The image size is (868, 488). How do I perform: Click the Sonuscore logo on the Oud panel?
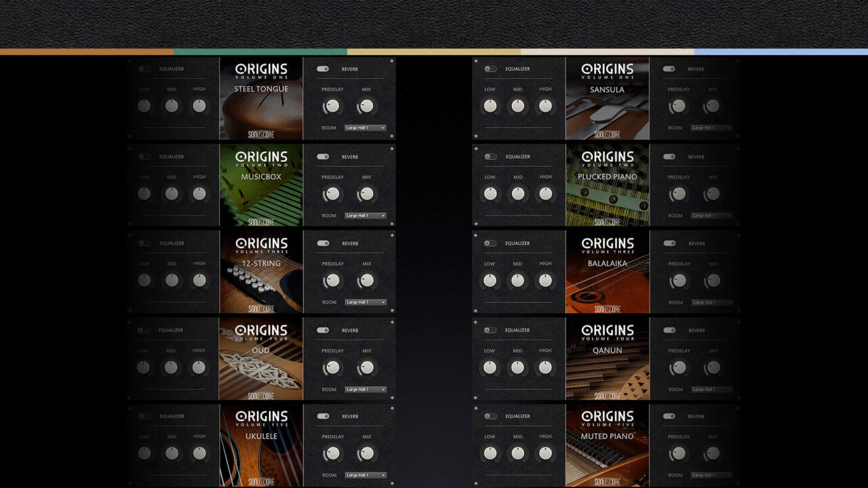point(261,396)
